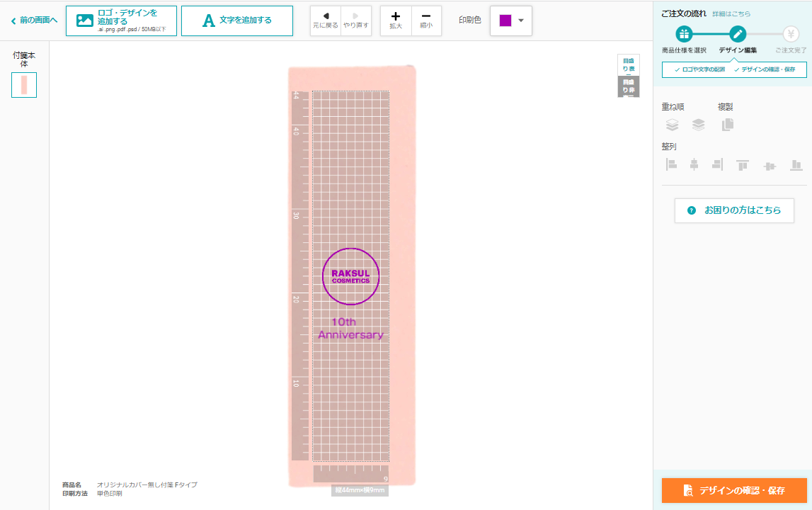Go back via 前の画面へ link
Image resolution: width=812 pixels, height=510 pixels.
(x=34, y=21)
